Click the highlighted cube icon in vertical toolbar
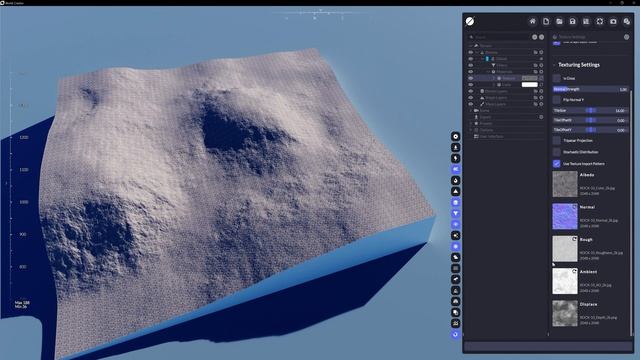The height and width of the screenshot is (360, 640). point(456,202)
